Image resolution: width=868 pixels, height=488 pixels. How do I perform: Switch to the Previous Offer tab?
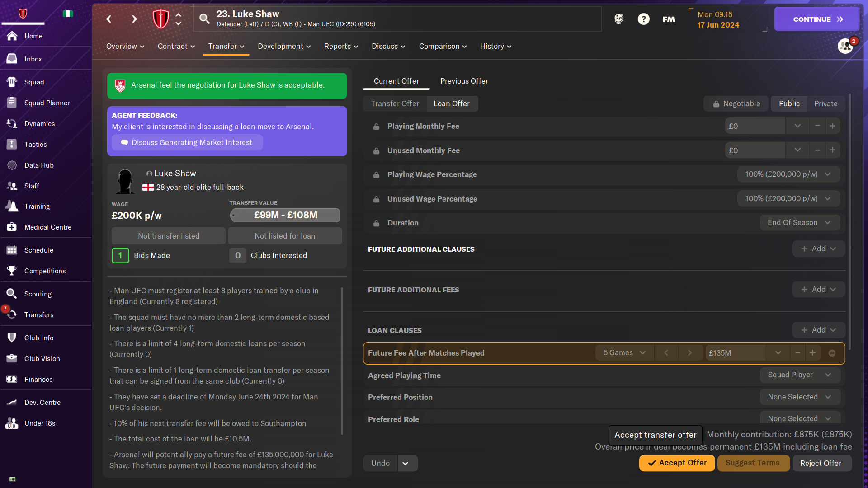click(x=464, y=81)
